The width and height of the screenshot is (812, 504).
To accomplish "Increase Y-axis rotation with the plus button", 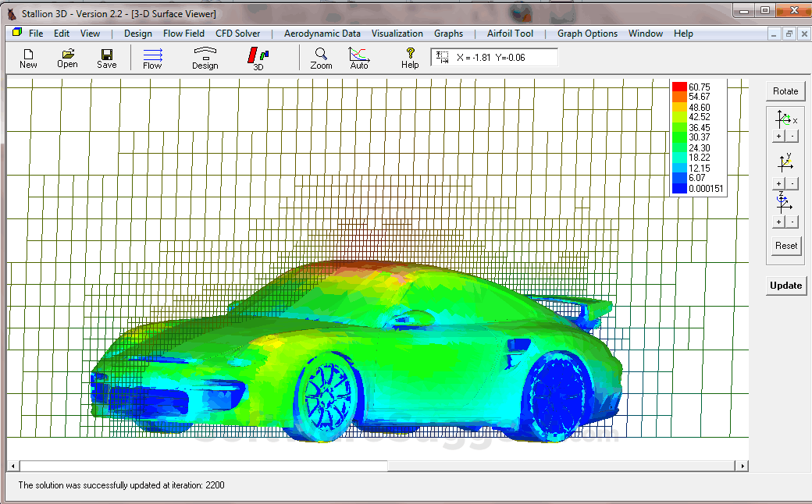I will 778,182.
